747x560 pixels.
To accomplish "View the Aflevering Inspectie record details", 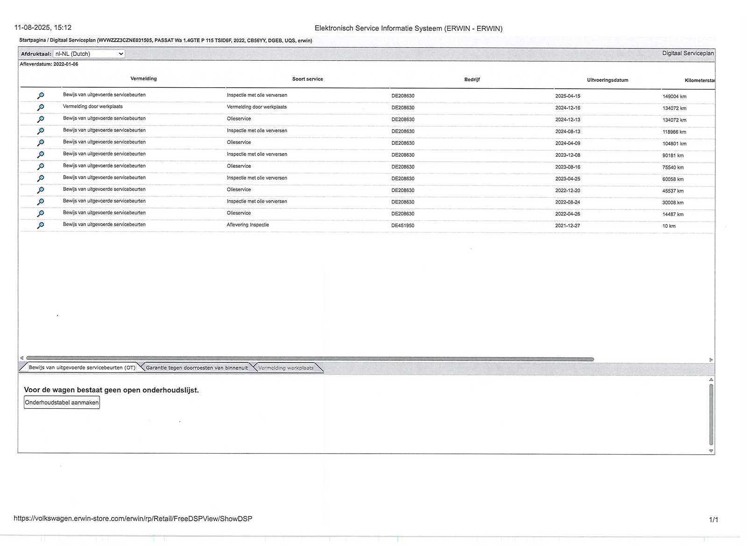I will (41, 225).
